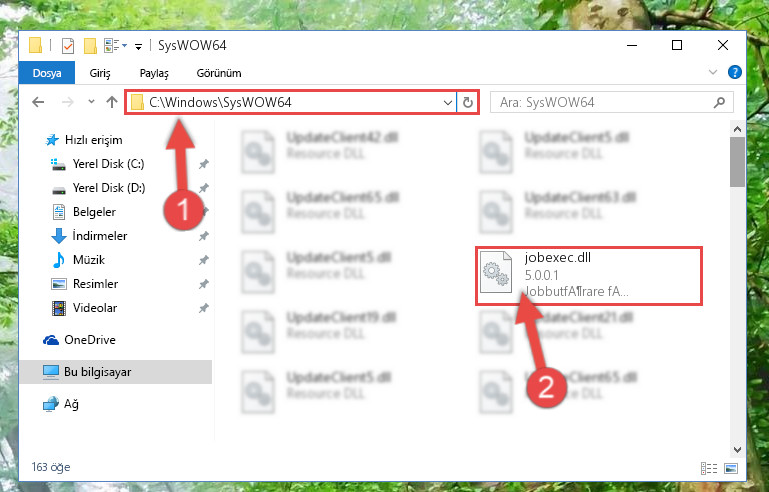
Task: Expand the ribbon with the chevron
Action: [x=713, y=73]
